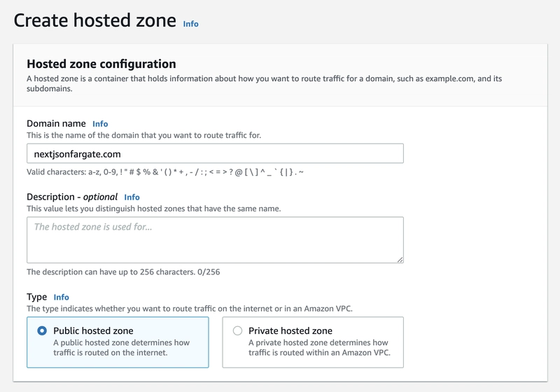This screenshot has height=392, width=560.
Task: Click the Info link beside Create hosted zone
Action: [x=190, y=24]
